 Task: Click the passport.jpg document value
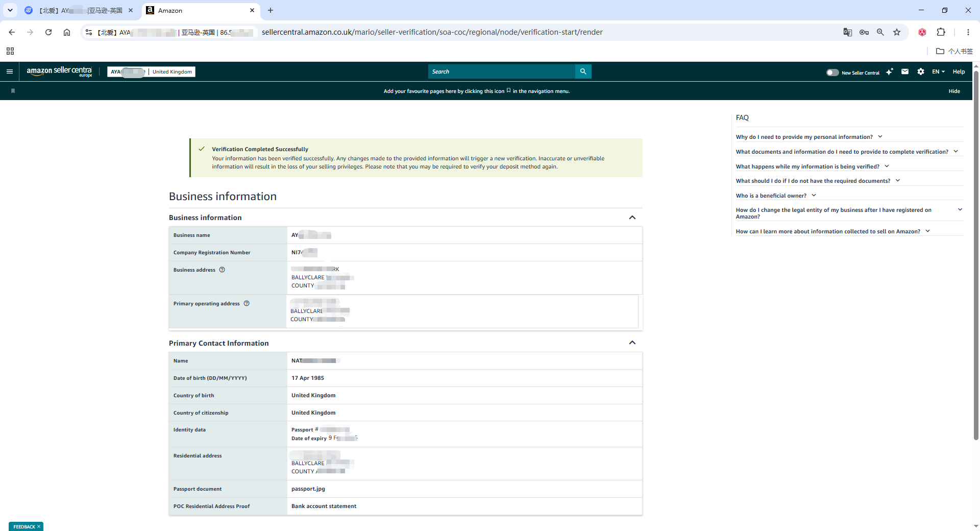click(x=308, y=489)
